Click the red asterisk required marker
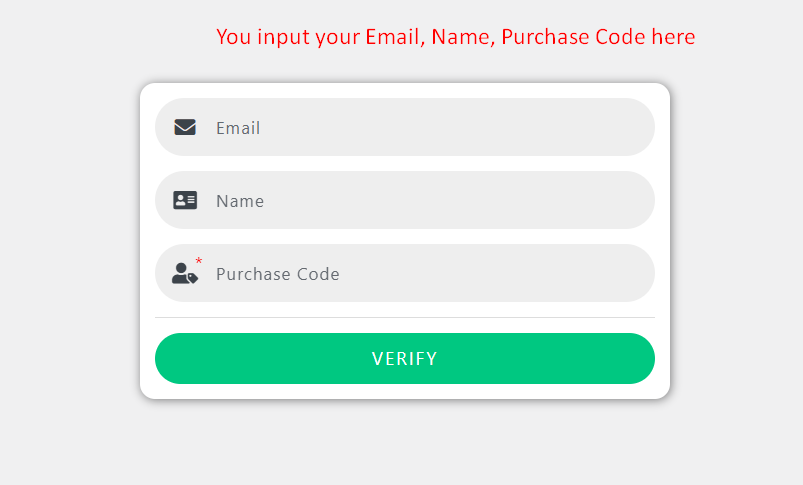 (x=198, y=262)
